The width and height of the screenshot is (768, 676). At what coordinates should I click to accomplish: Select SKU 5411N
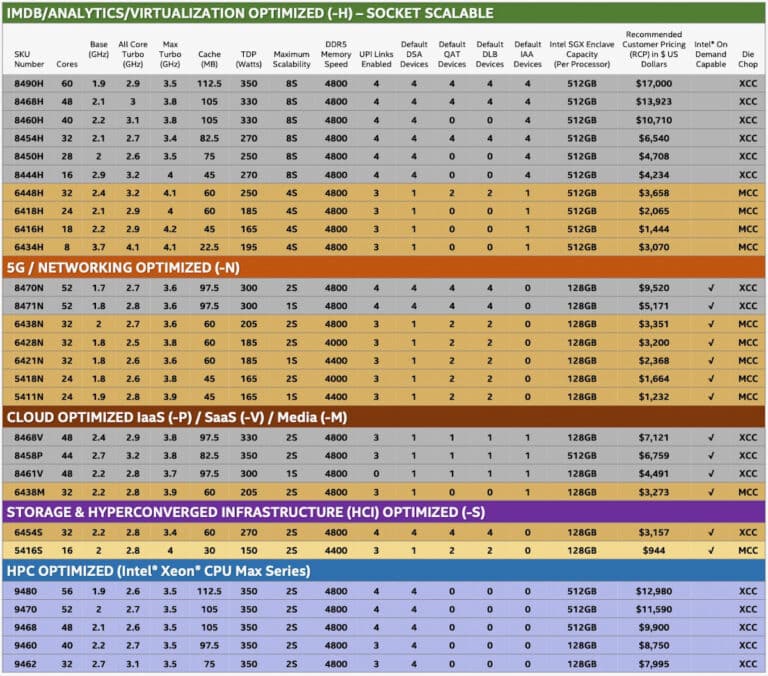pyautogui.click(x=29, y=397)
